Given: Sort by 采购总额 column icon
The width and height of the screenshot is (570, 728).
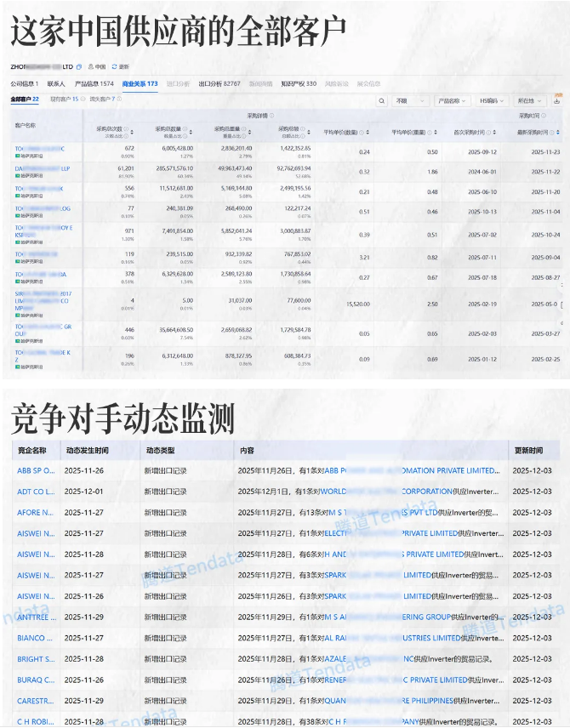Looking at the screenshot, I should pyautogui.click(x=307, y=132).
